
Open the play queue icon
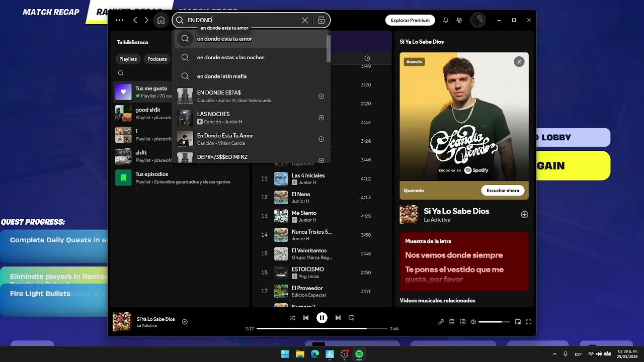point(452,322)
